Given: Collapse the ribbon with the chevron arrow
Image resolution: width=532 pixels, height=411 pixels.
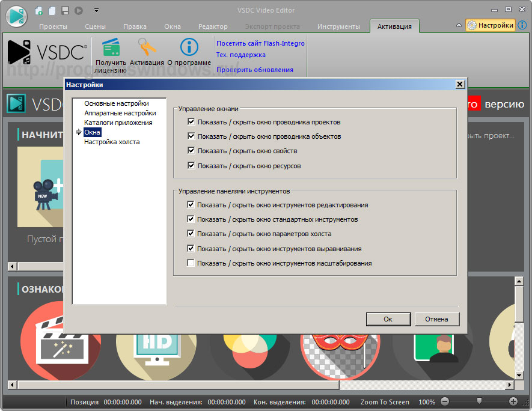Looking at the screenshot, I should point(459,25).
